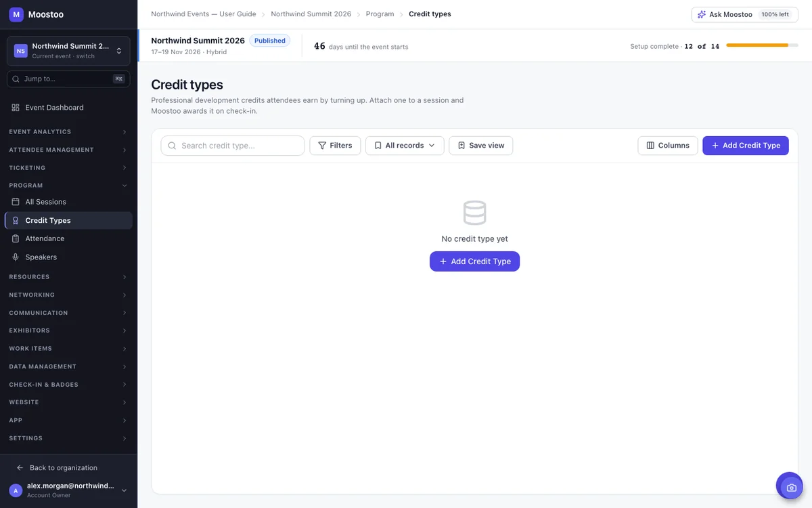The height and width of the screenshot is (508, 812).
Task: Go to Event Dashboard
Action: coord(68,108)
